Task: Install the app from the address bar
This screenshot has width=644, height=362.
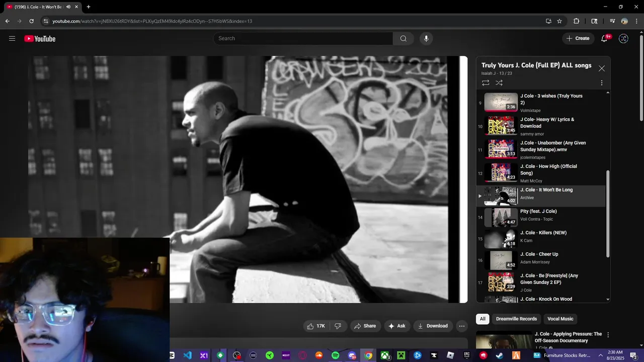Action: [548, 21]
